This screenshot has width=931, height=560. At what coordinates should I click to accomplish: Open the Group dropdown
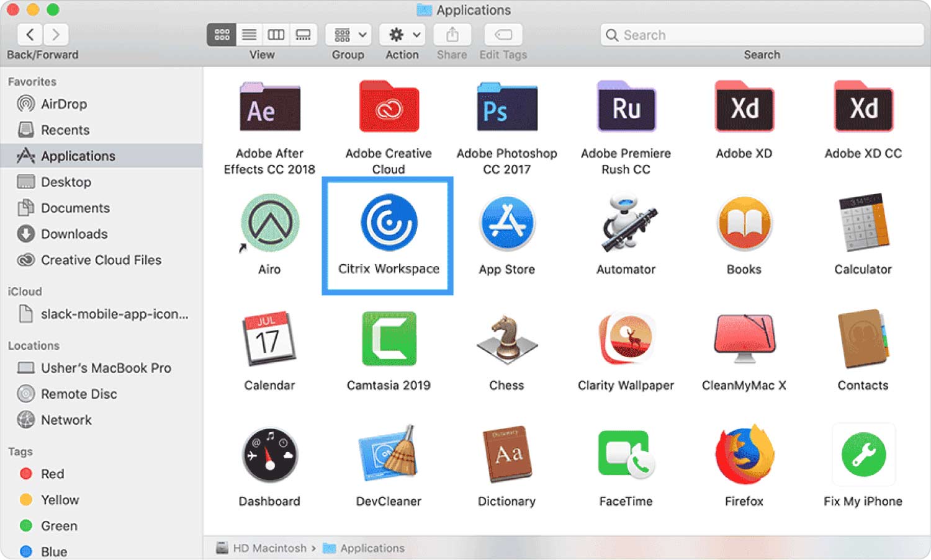point(348,35)
